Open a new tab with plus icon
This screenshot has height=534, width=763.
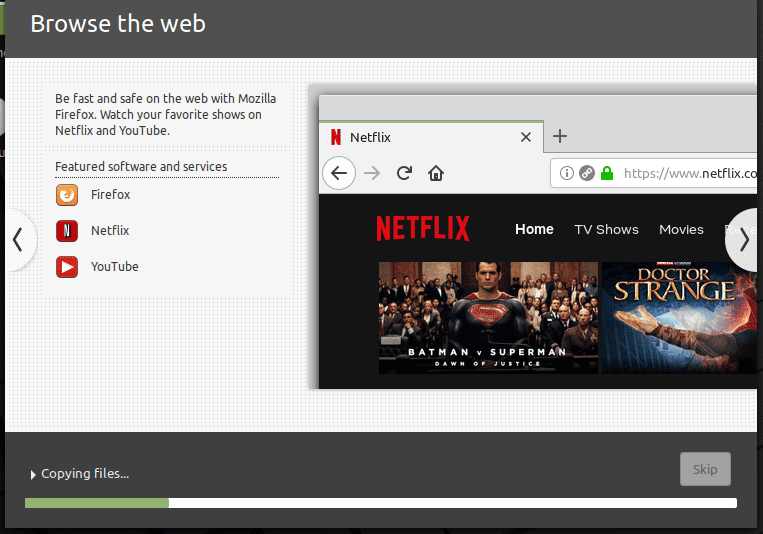(x=560, y=136)
